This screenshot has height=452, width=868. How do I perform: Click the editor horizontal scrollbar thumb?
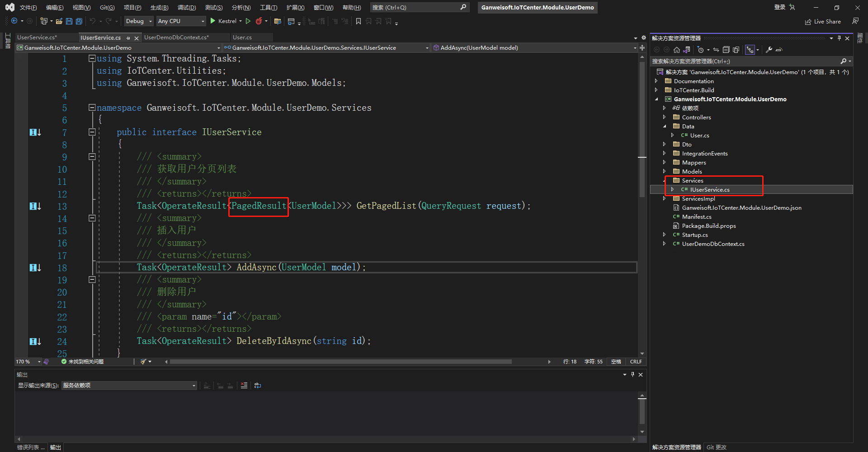coord(340,362)
